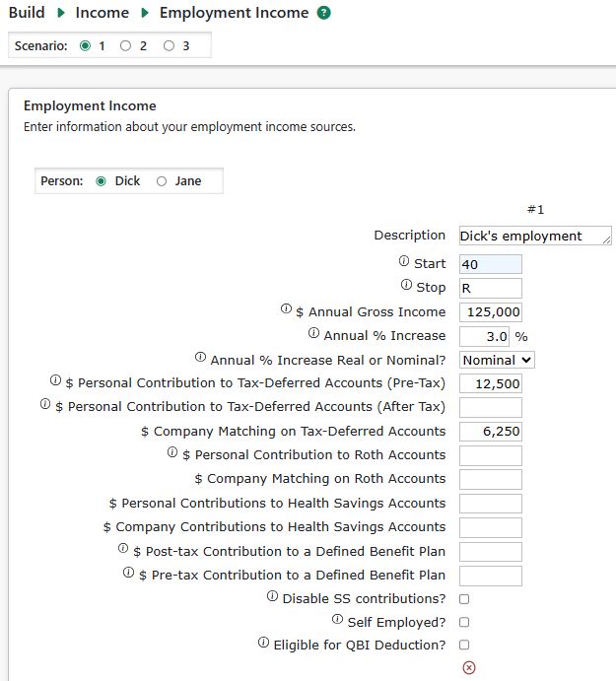Click the info icon next to Stop
616x681 pixels.
[406, 286]
